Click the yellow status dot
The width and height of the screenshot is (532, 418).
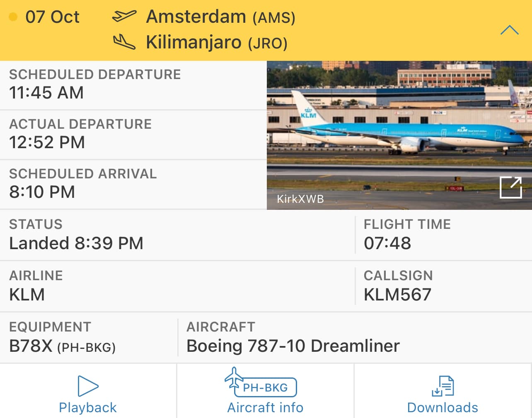(x=13, y=17)
